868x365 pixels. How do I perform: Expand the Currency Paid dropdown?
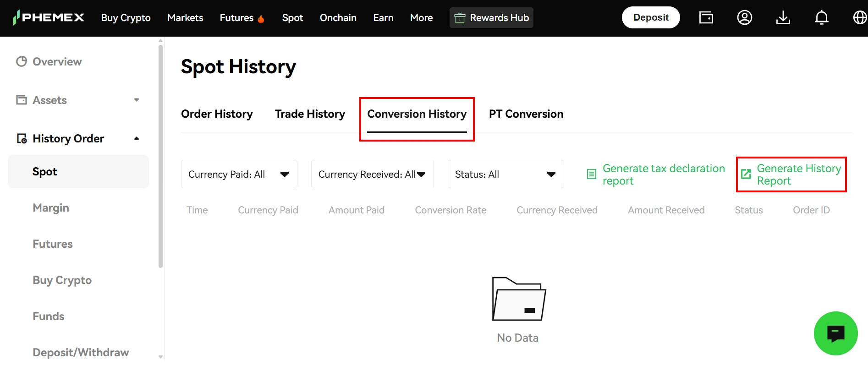[x=239, y=174]
